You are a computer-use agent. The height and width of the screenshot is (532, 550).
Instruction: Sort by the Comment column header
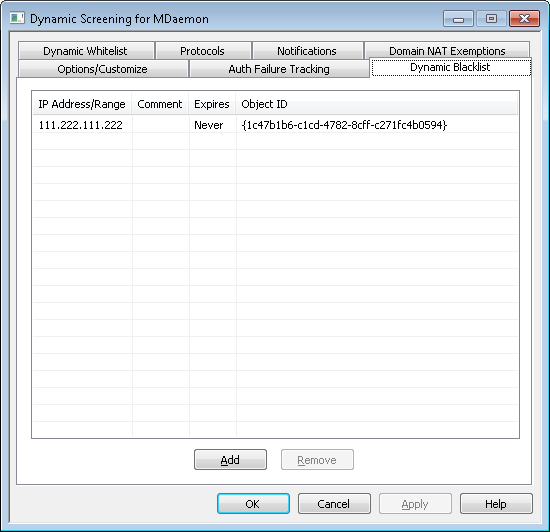[x=160, y=104]
